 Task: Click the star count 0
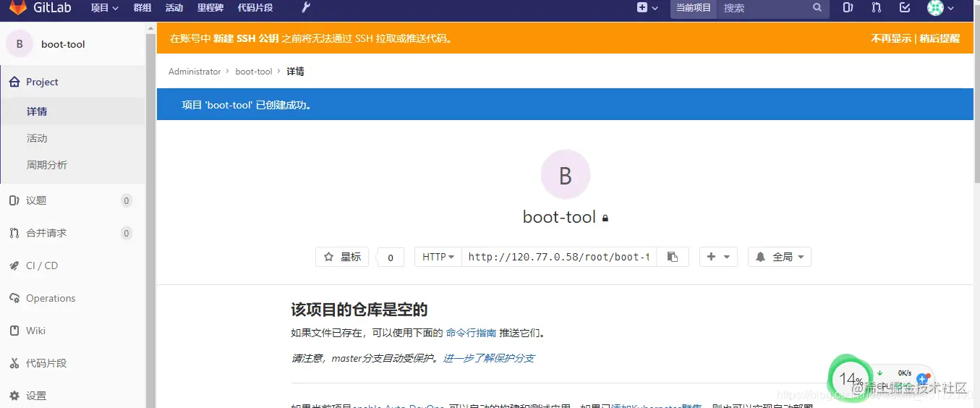click(x=391, y=257)
